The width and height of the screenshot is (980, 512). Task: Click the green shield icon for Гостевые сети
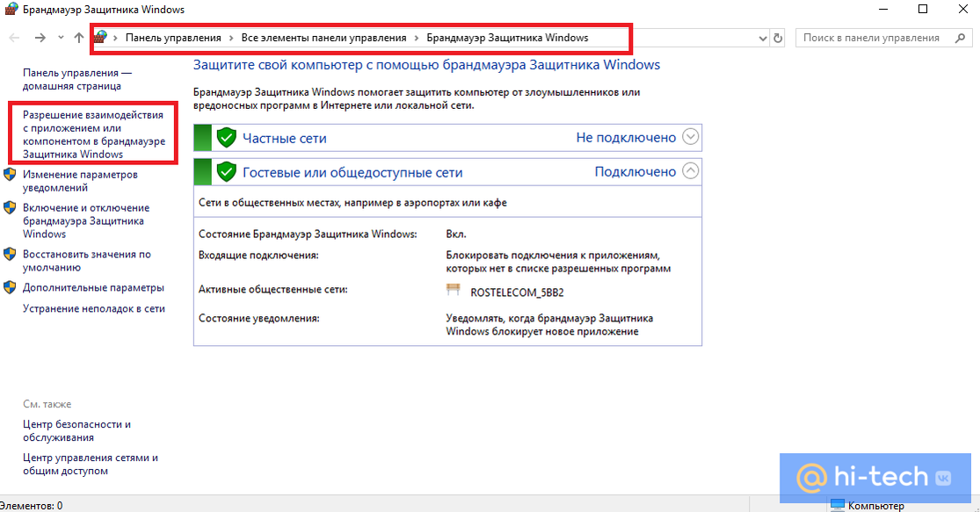[x=227, y=172]
